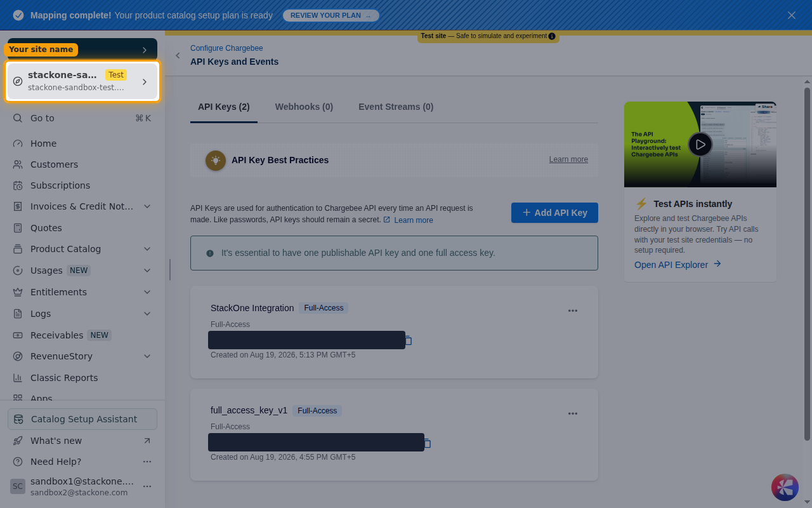This screenshot has width=812, height=508.
Task: Copy the full_access_key_v1 API key
Action: (x=428, y=443)
